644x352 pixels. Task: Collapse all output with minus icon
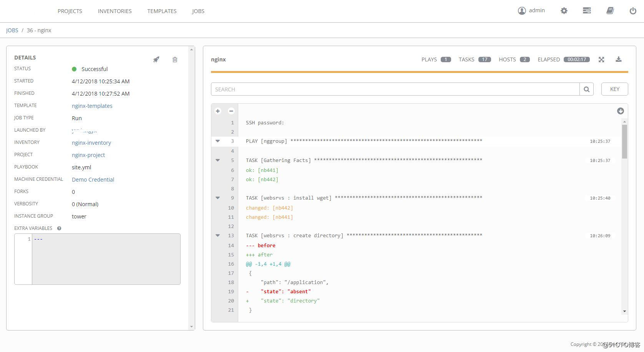tap(231, 111)
